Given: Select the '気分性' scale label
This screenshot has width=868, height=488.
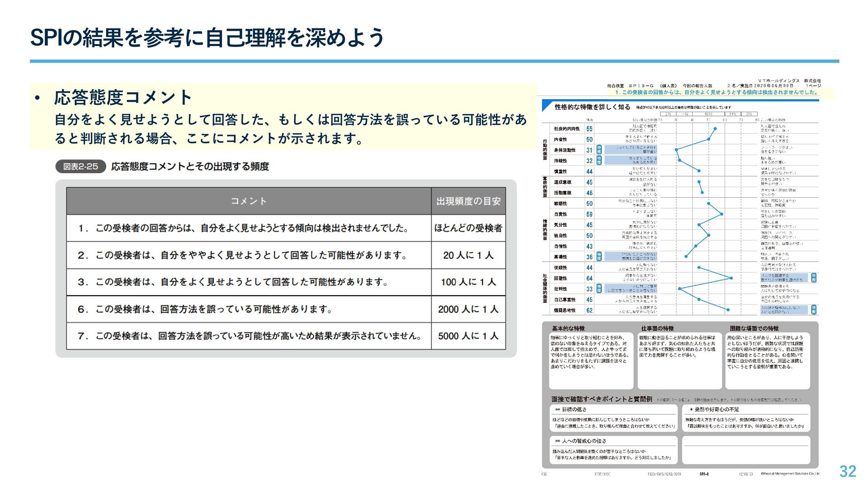Looking at the screenshot, I should (x=560, y=225).
